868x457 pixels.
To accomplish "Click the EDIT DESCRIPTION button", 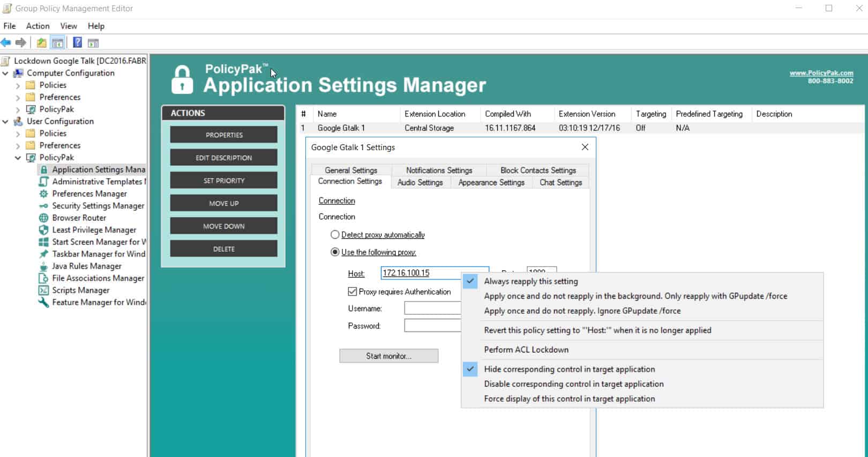I will (x=224, y=158).
